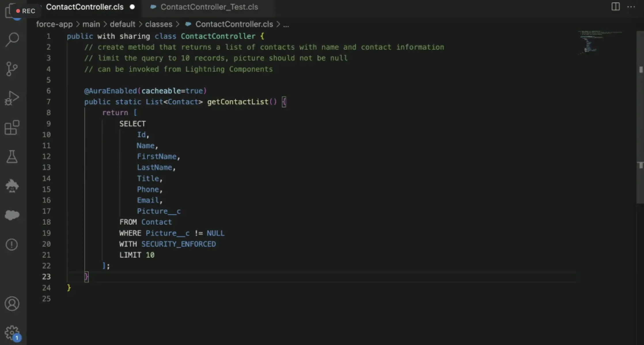Click the vertical editor scrollbar
The width and height of the screenshot is (644, 345).
coord(641,117)
